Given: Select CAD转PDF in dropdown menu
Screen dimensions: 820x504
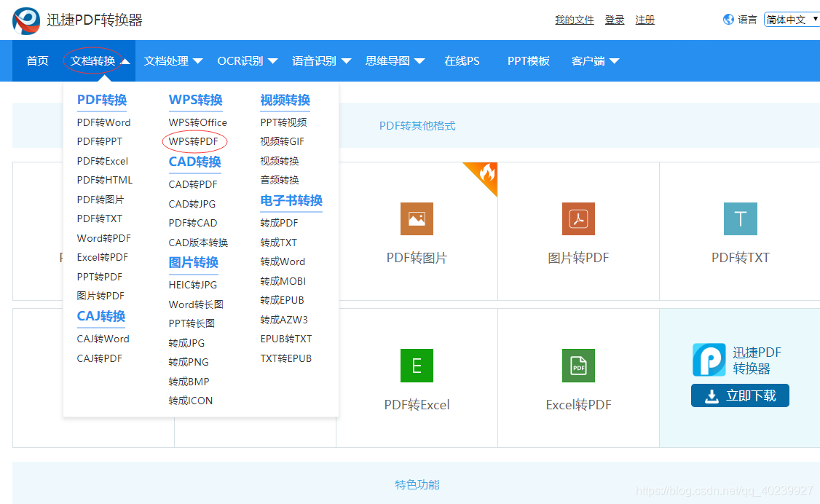Looking at the screenshot, I should [193, 184].
